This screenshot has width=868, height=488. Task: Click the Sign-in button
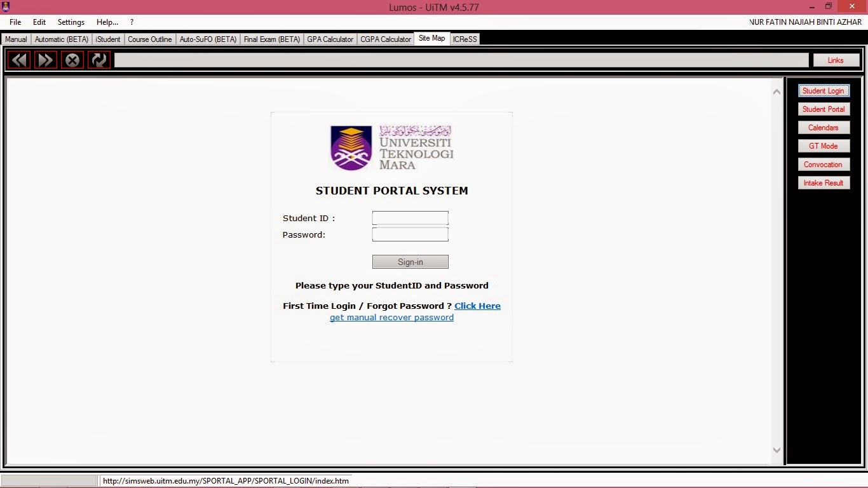(x=410, y=262)
